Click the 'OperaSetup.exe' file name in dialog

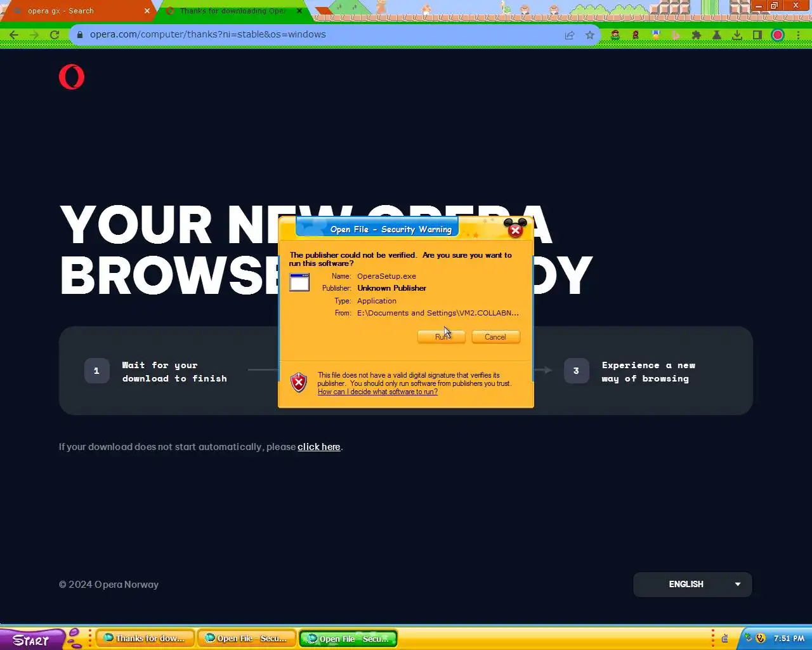[x=386, y=276]
